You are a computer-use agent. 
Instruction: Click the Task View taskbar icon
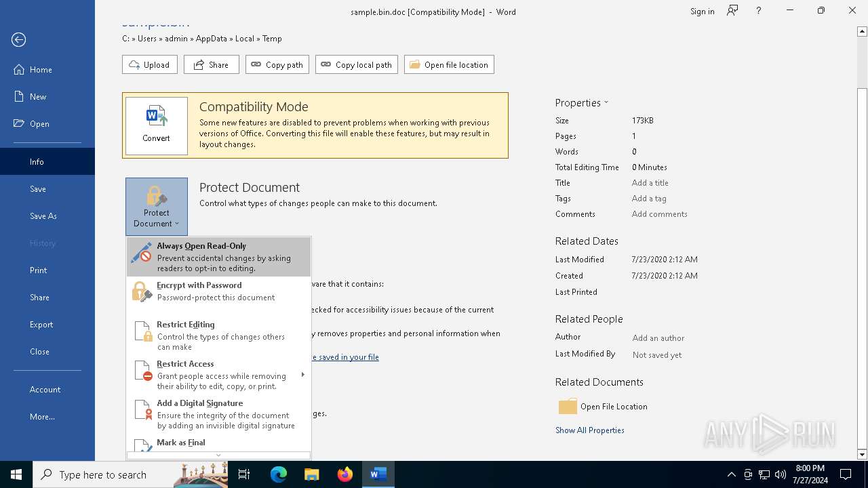244,474
